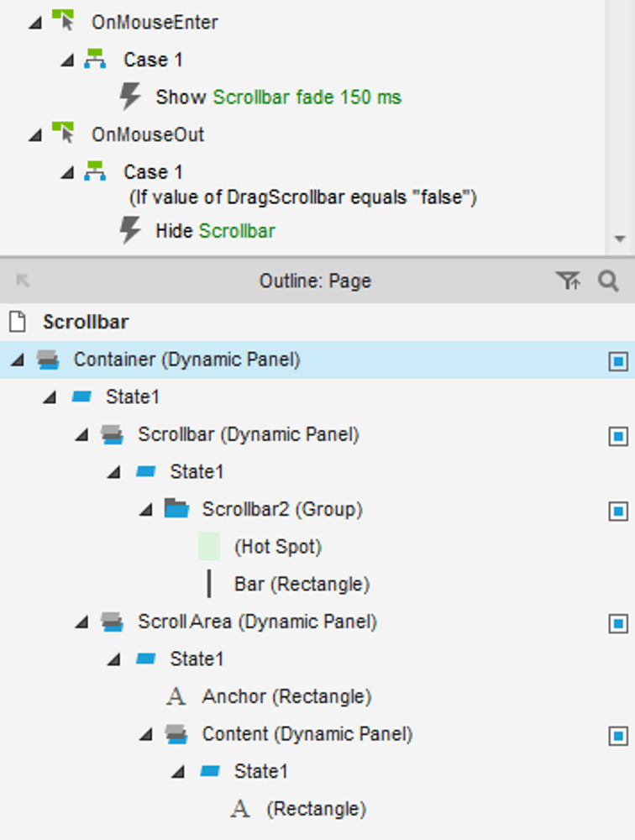The height and width of the screenshot is (840, 635).
Task: Click the lightning icon beside Hide Scrollbar
Action: pyautogui.click(x=129, y=230)
